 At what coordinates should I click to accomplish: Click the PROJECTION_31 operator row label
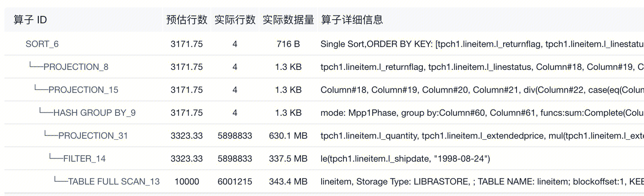pos(93,136)
